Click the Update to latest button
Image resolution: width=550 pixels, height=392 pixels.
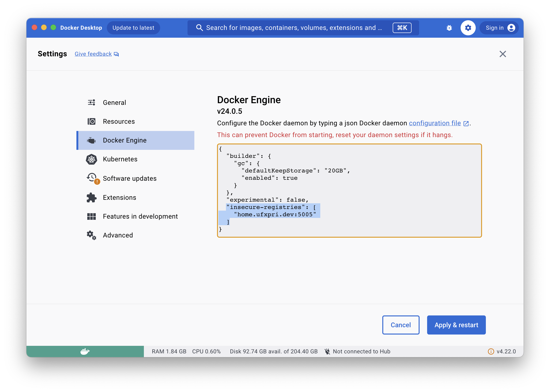pyautogui.click(x=133, y=28)
